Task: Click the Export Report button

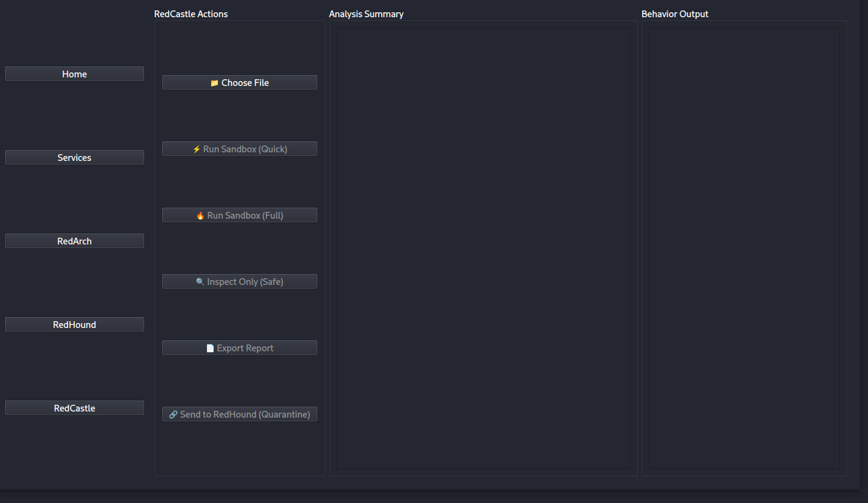Action: [239, 348]
